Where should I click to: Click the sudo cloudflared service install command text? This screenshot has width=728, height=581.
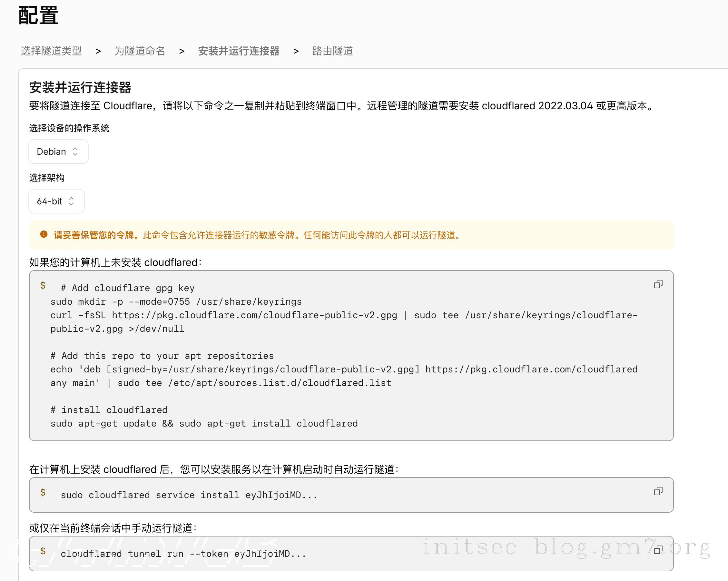pos(189,495)
